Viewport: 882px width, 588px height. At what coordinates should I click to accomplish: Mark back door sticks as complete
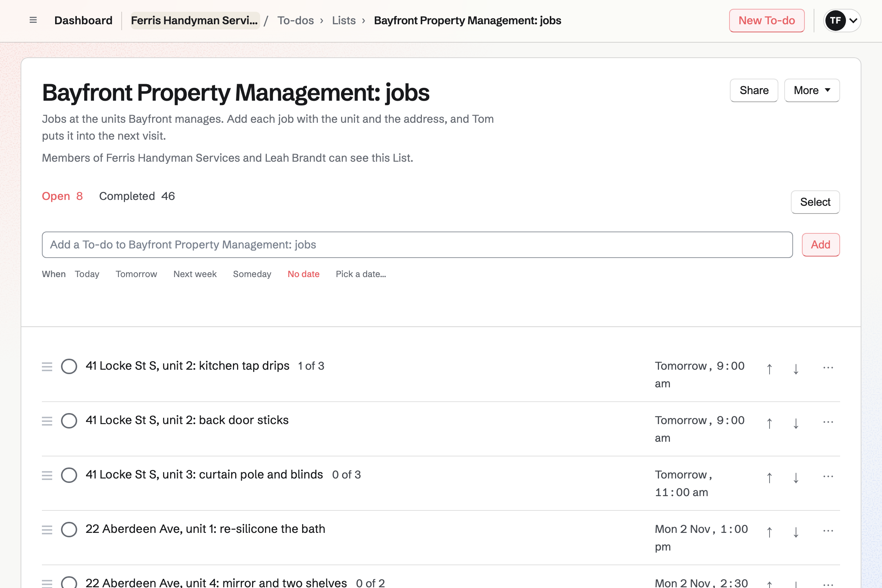tap(69, 421)
